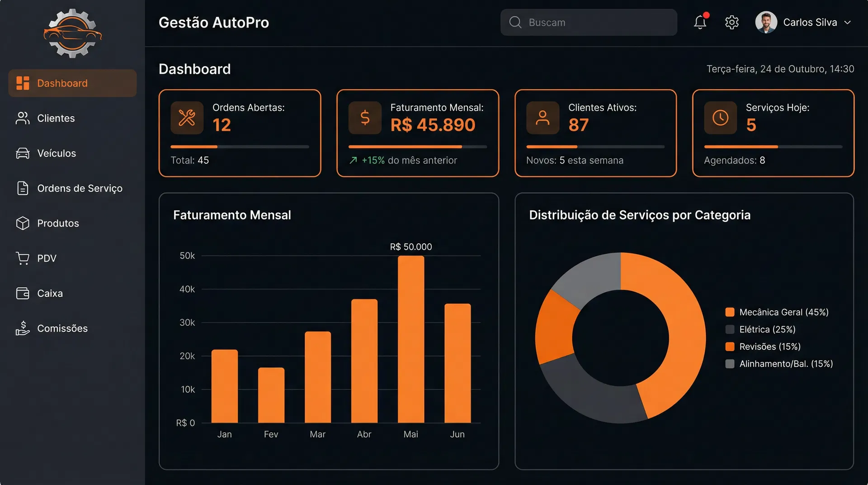Click the Mai bar in revenue chart

(410, 339)
